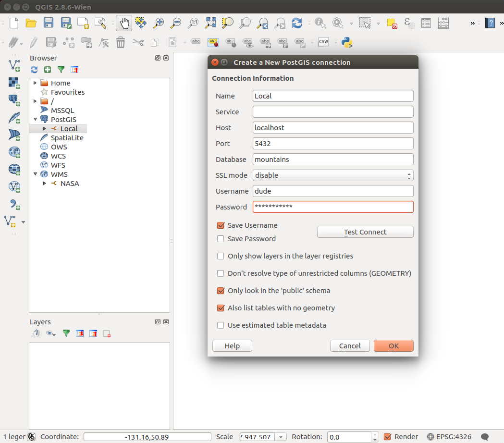This screenshot has height=443, width=504.
Task: Click the trash Delete Selected icon
Action: tap(121, 42)
